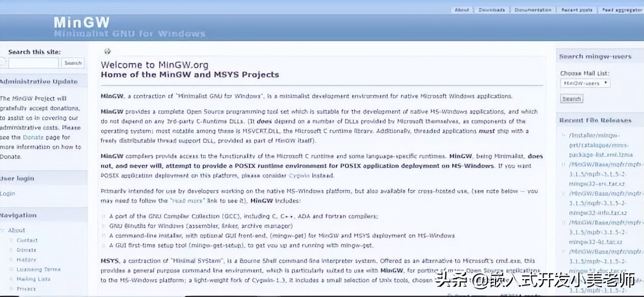This screenshot has width=644, height=297.
Task: Click "Home of the MinGW and MSYS Projects" heading
Action: (190, 75)
